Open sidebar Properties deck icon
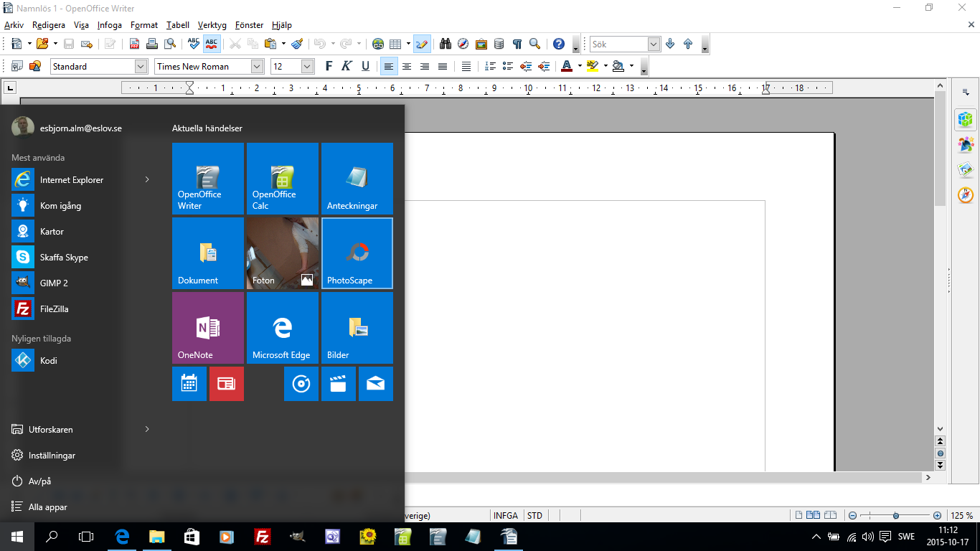The image size is (980, 551). [966, 119]
